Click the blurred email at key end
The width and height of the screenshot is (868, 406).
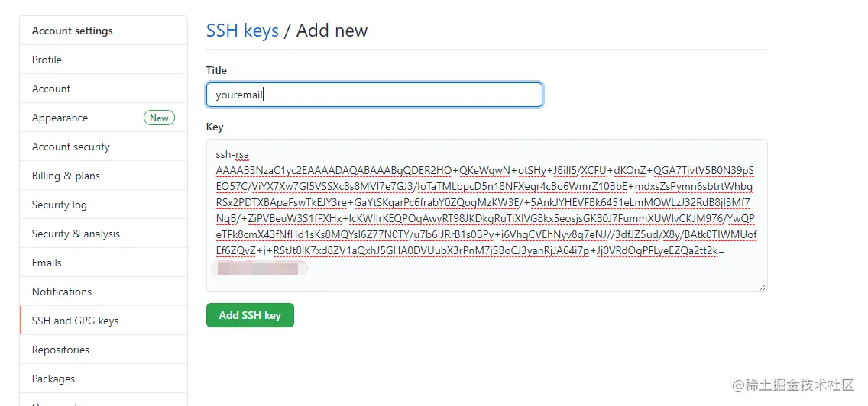point(257,268)
